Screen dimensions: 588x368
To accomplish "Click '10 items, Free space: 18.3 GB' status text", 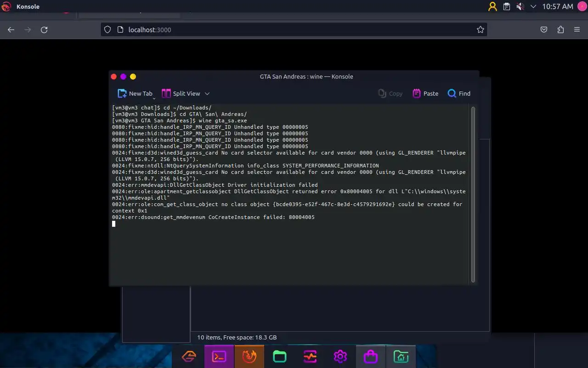I will click(237, 337).
